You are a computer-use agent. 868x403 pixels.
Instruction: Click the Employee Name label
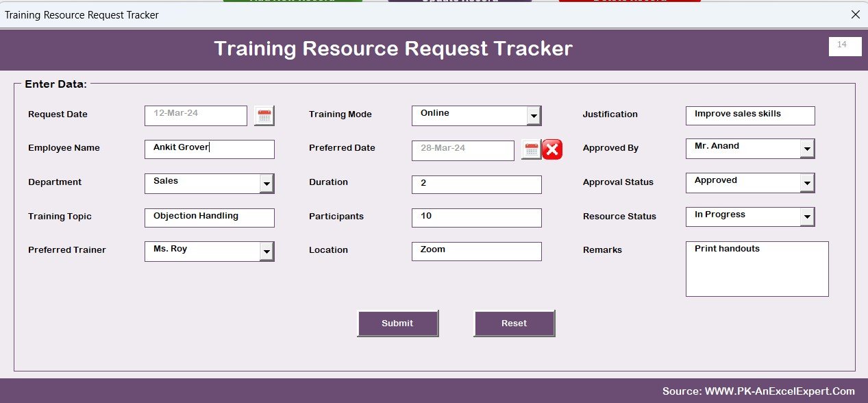(64, 148)
